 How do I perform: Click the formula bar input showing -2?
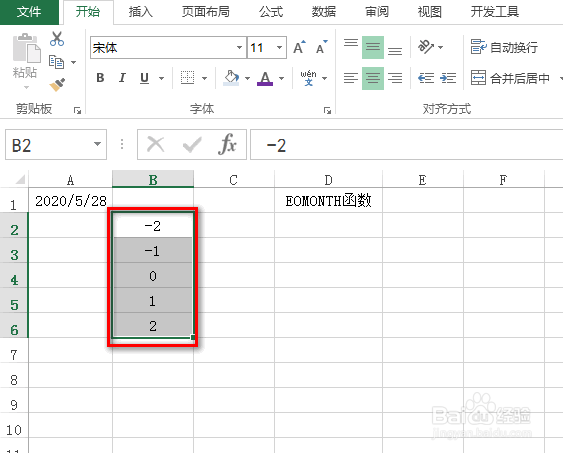[x=406, y=145]
